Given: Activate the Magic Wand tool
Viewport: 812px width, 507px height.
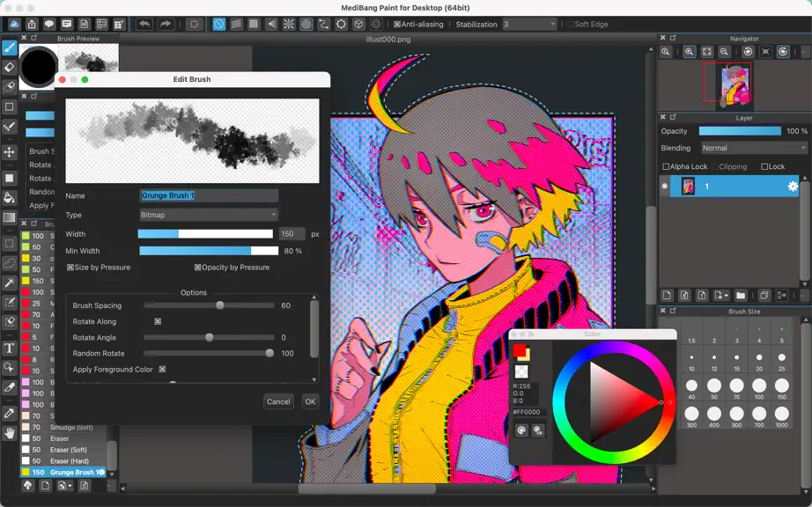Looking at the screenshot, I should pos(10,283).
